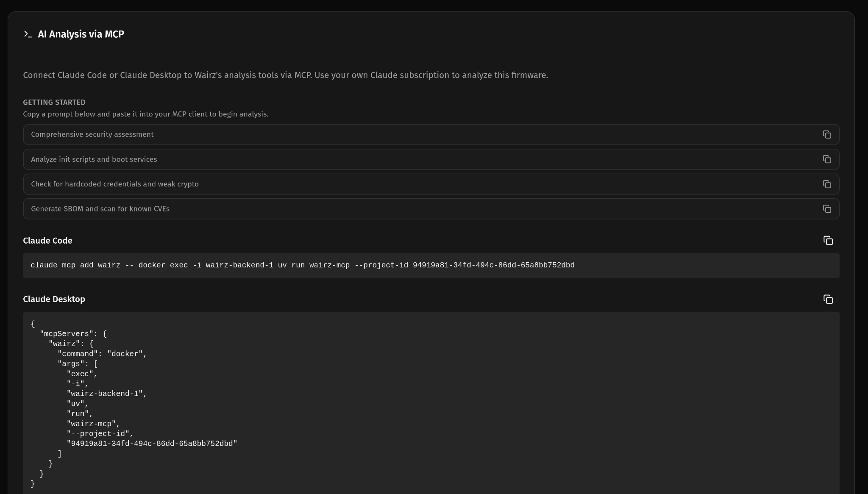The width and height of the screenshot is (868, 494).
Task: Copy the Comprehensive security assessment prompt
Action: click(827, 134)
